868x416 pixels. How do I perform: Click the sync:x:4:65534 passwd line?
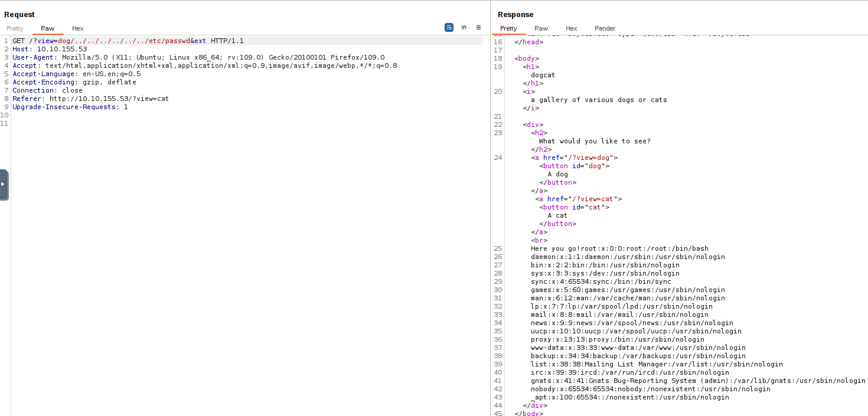pos(601,281)
